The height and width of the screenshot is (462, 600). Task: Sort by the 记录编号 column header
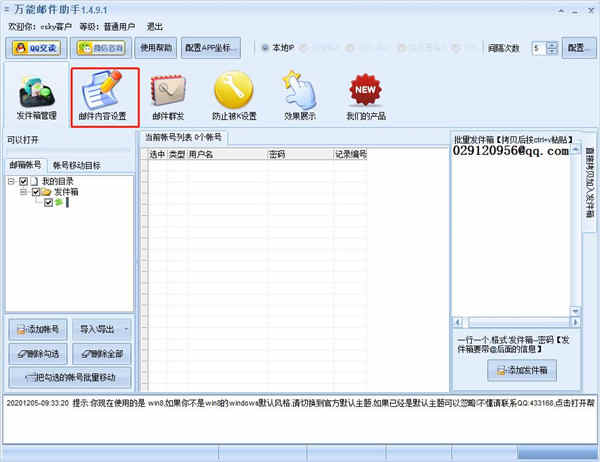[351, 154]
